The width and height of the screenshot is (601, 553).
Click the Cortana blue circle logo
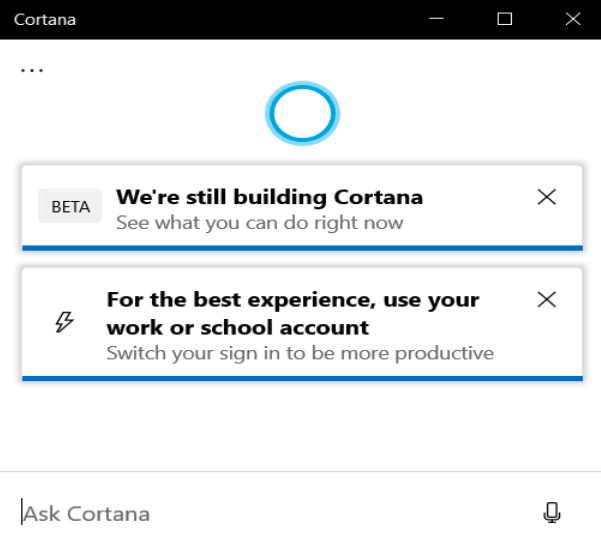[302, 113]
